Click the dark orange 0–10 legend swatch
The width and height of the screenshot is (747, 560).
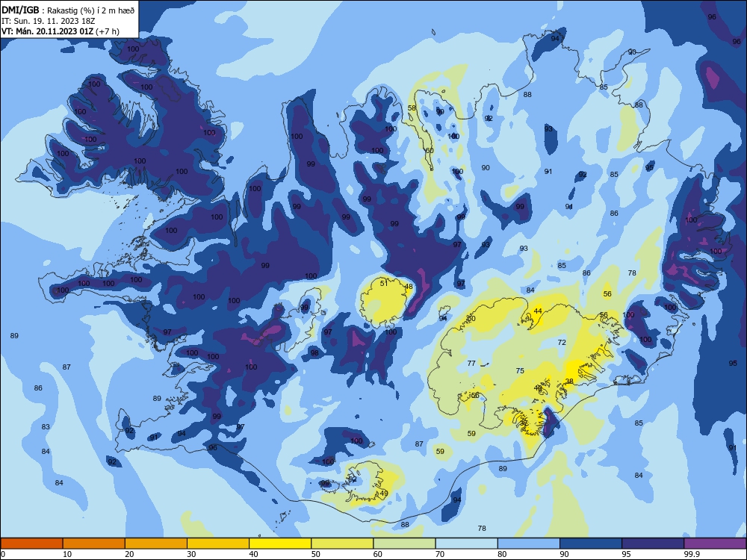point(31,544)
